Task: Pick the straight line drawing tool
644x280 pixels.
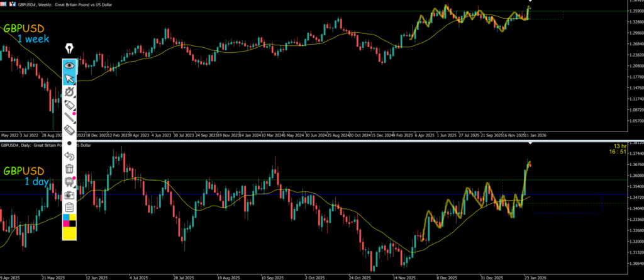Action: pos(69,117)
